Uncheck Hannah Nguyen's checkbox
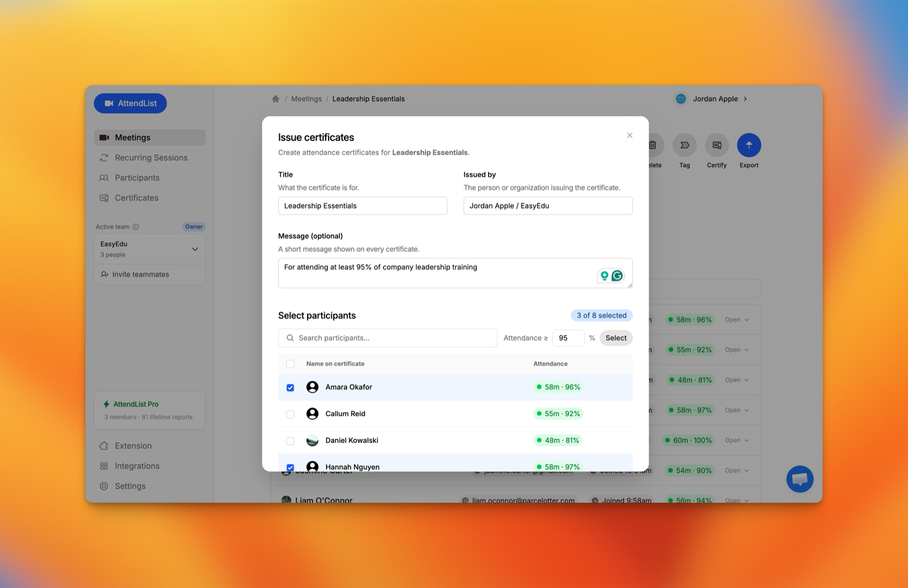The height and width of the screenshot is (588, 908). (x=291, y=467)
